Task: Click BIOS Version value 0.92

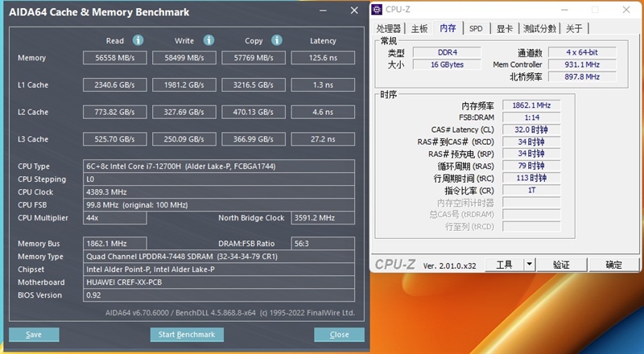Action: pyautogui.click(x=219, y=294)
